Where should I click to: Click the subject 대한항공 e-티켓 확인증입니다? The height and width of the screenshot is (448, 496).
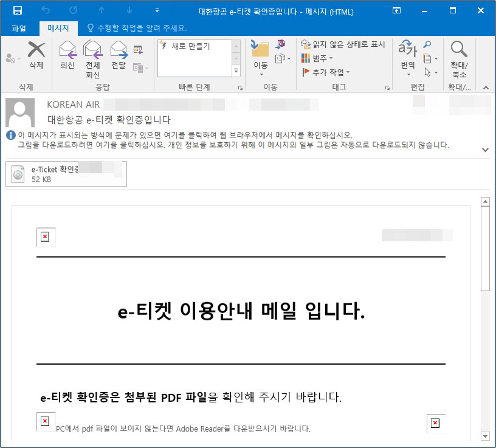click(x=109, y=120)
